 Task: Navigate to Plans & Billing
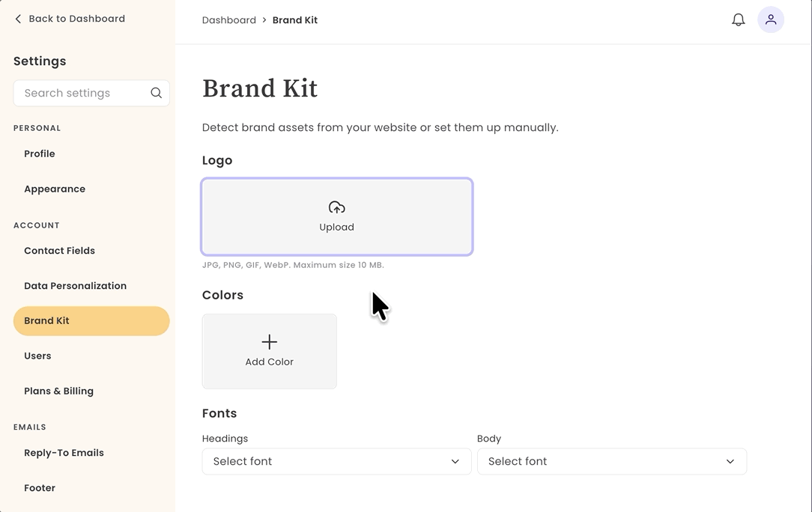coord(58,391)
